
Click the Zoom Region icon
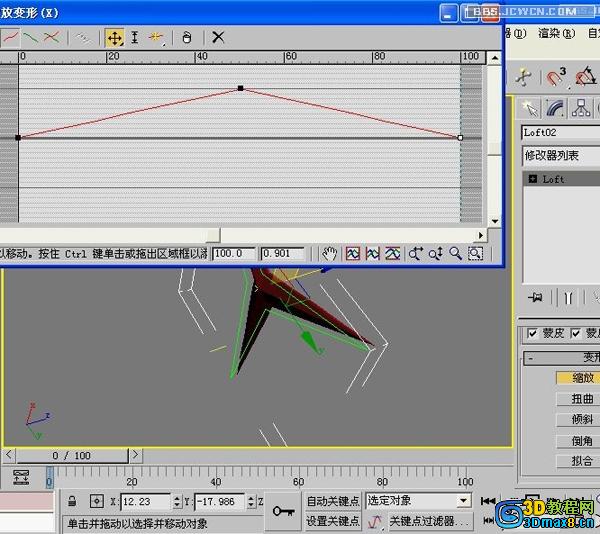[476, 254]
